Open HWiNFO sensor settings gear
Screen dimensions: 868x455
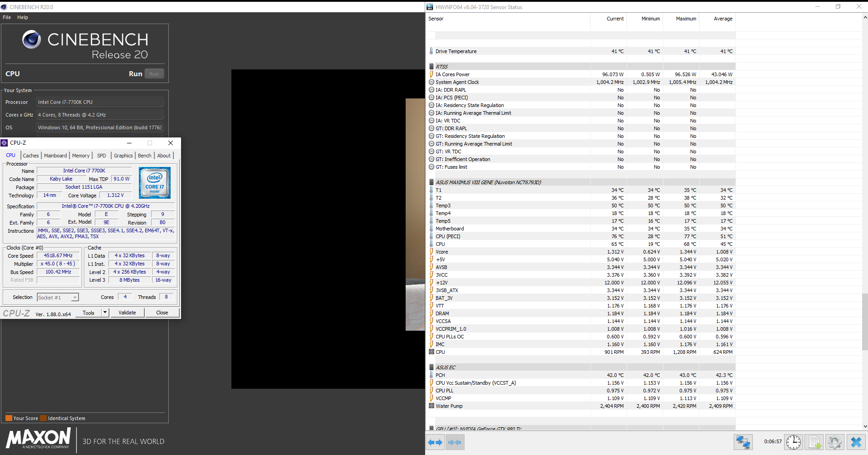(835, 442)
